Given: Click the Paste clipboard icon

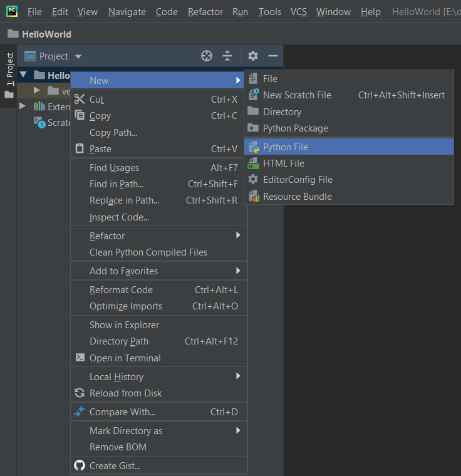Looking at the screenshot, I should (x=80, y=148).
